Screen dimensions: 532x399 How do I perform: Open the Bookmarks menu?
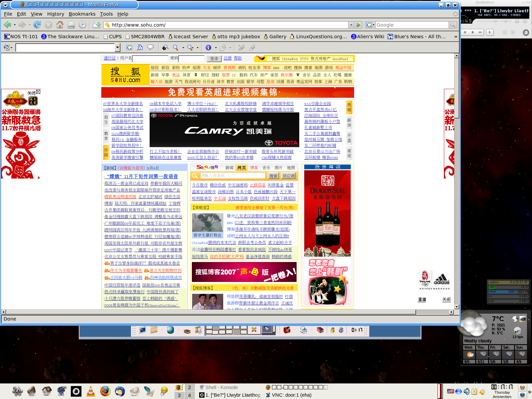(x=82, y=14)
